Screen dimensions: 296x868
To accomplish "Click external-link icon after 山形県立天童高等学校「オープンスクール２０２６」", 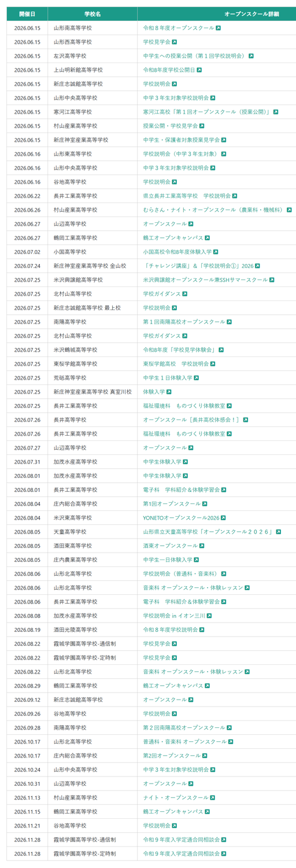I will click(x=279, y=532).
